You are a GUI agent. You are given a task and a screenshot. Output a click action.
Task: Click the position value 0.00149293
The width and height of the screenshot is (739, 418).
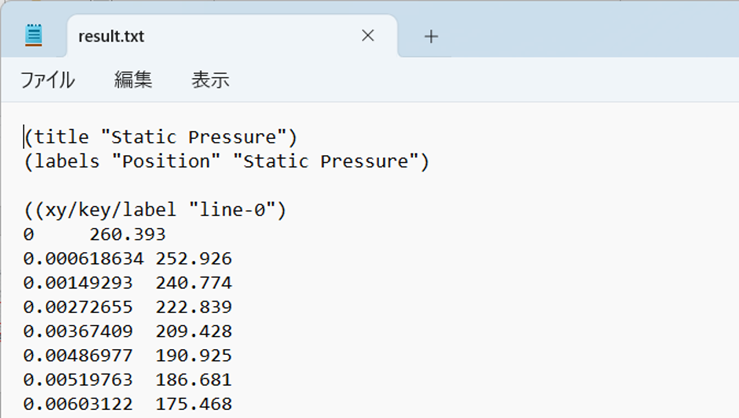pyautogui.click(x=78, y=283)
